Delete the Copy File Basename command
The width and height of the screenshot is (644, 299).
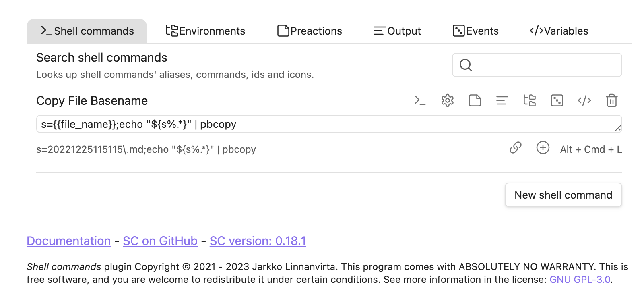(611, 100)
